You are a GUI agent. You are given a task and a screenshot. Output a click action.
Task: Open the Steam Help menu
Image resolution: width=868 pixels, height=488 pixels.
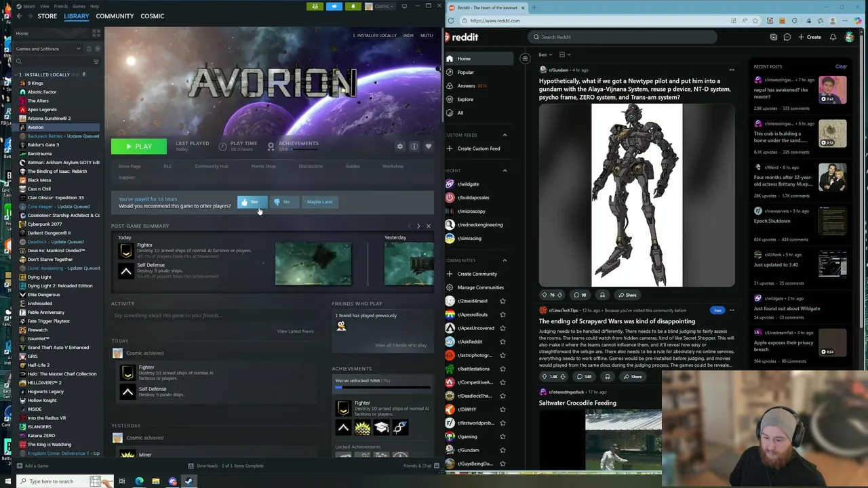pyautogui.click(x=94, y=6)
